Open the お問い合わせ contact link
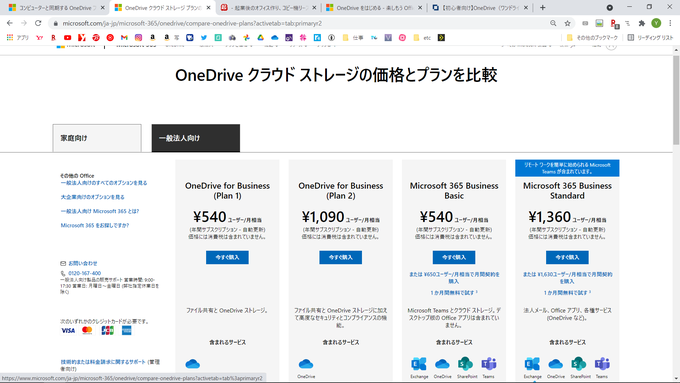 82,263
